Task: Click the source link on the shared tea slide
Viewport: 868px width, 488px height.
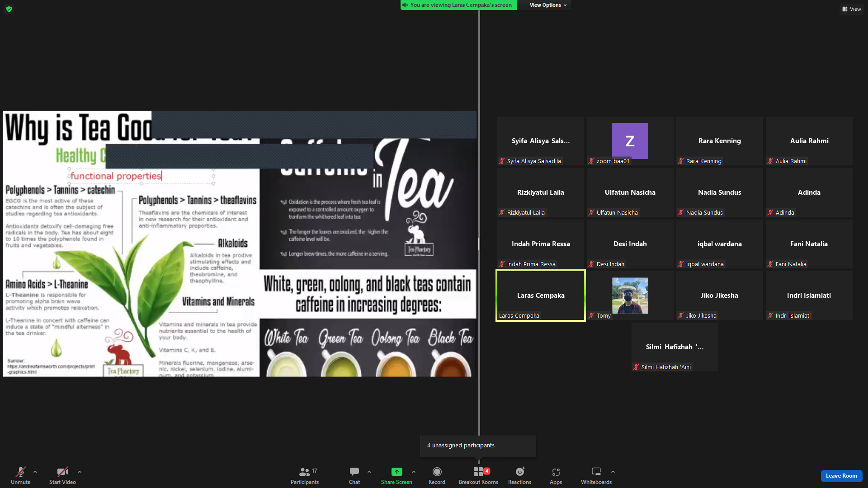Action: 51,369
